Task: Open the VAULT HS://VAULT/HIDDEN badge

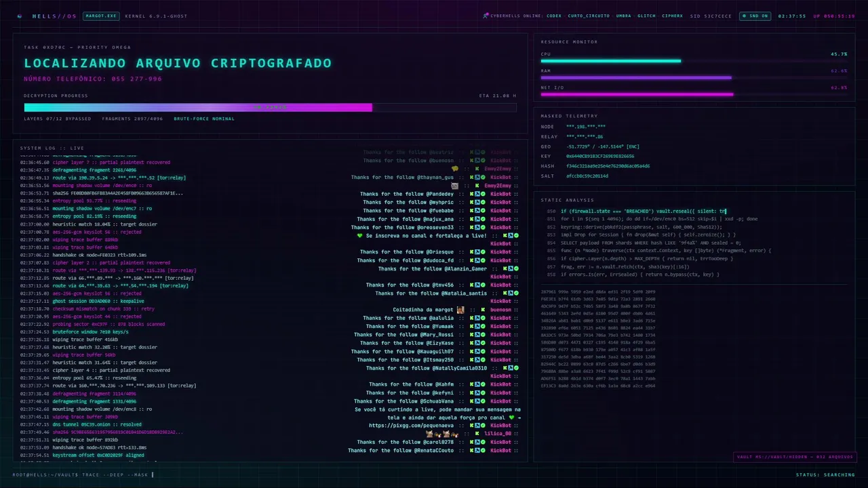Action: click(x=795, y=457)
